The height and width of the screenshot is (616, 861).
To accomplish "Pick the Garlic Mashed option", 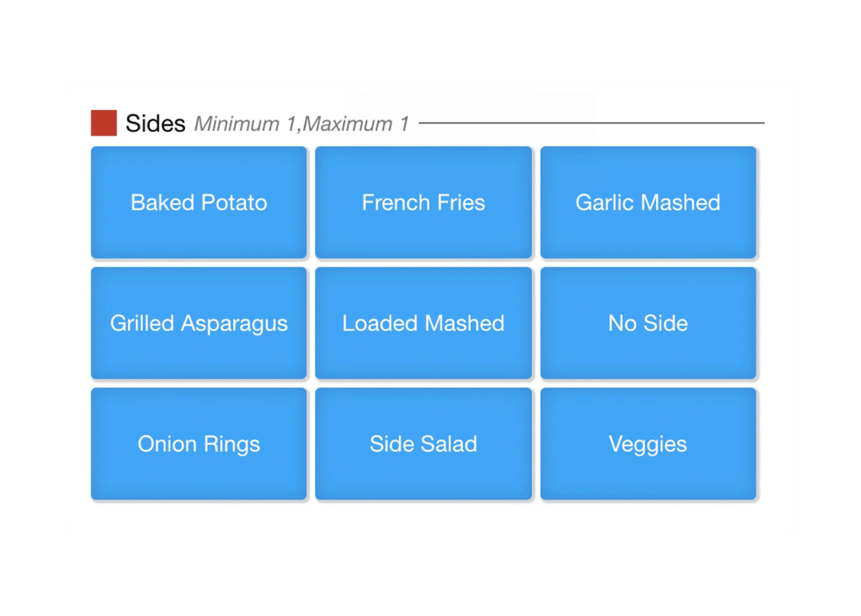I will click(648, 202).
